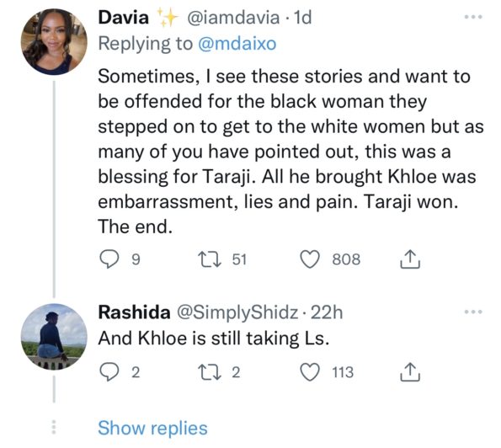501x448 pixels.
Task: Reply to Rashida's tweet via comment icon
Action: point(109,372)
